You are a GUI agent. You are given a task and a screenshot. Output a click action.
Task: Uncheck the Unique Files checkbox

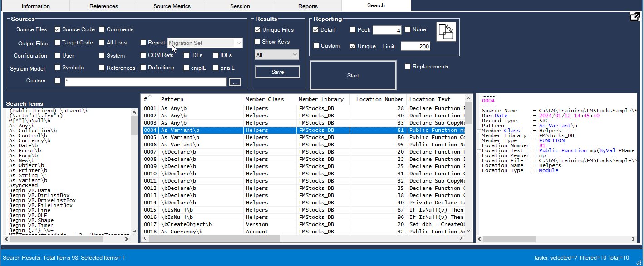(x=257, y=30)
